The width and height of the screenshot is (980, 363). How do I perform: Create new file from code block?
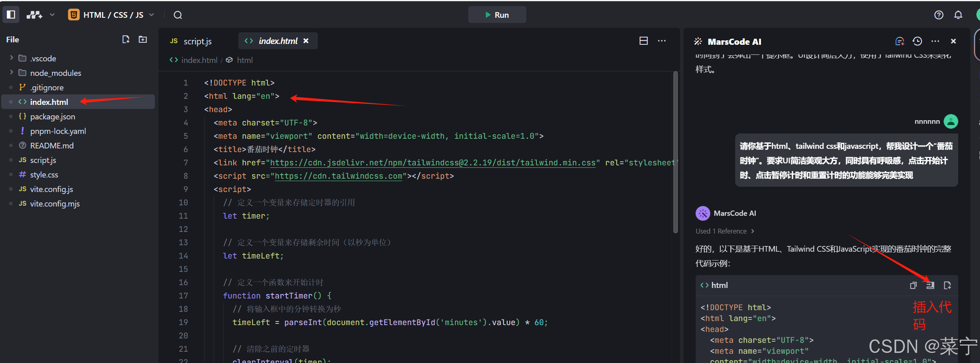click(947, 285)
